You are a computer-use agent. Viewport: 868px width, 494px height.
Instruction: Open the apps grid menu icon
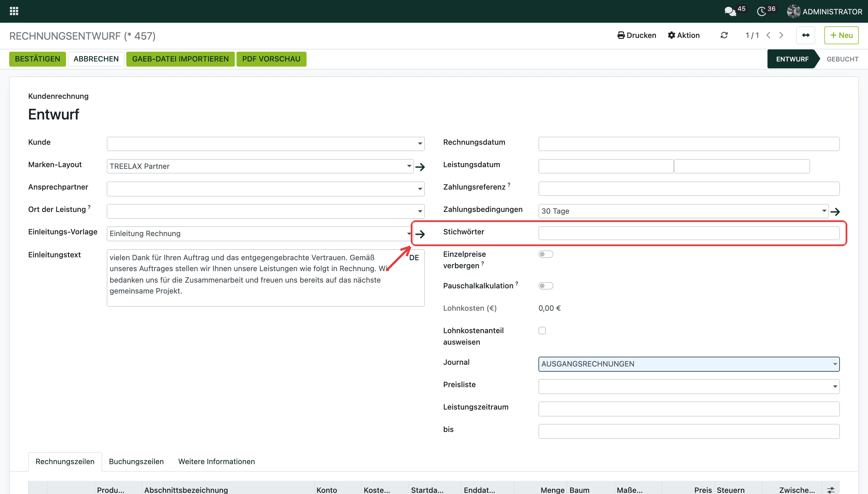(14, 11)
